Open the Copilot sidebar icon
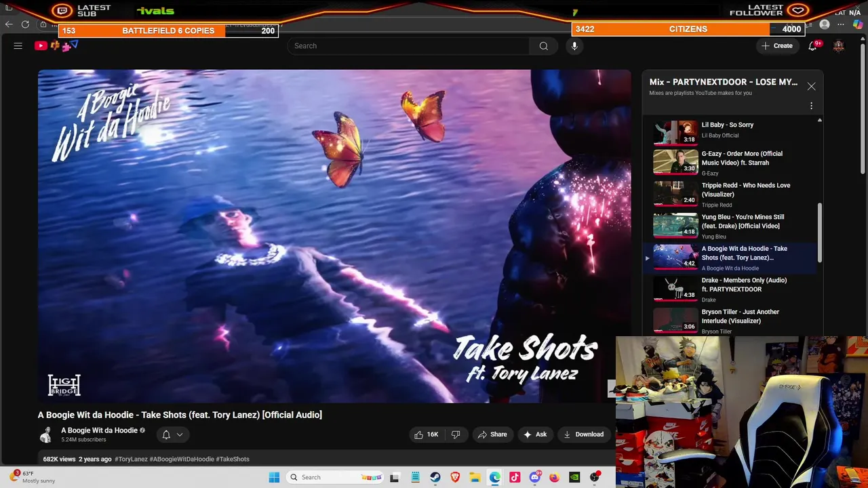The width and height of the screenshot is (868, 488). (x=858, y=24)
